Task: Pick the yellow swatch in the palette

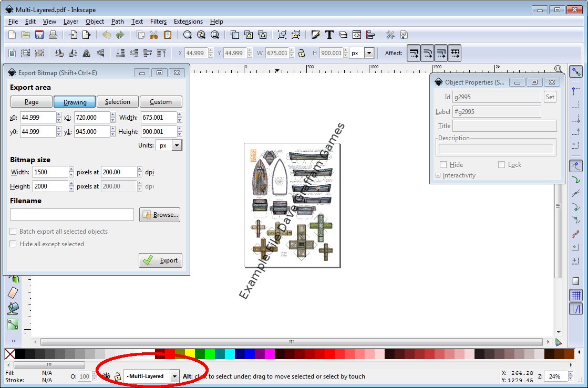Action: click(190, 354)
